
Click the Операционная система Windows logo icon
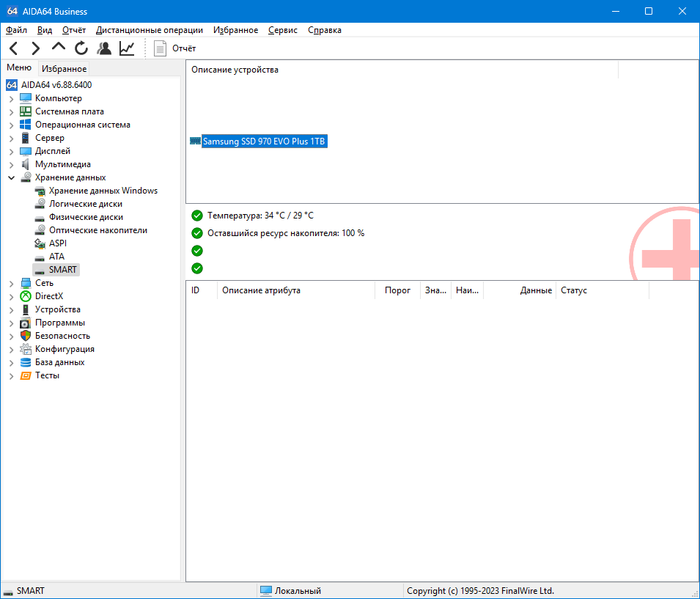coord(26,125)
